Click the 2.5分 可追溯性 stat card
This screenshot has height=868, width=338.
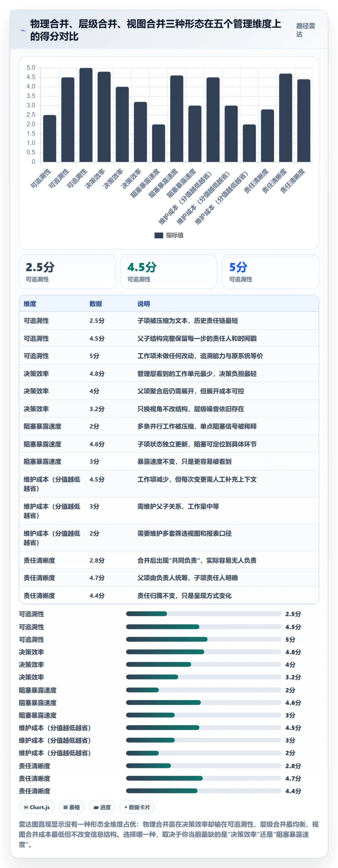click(x=67, y=272)
